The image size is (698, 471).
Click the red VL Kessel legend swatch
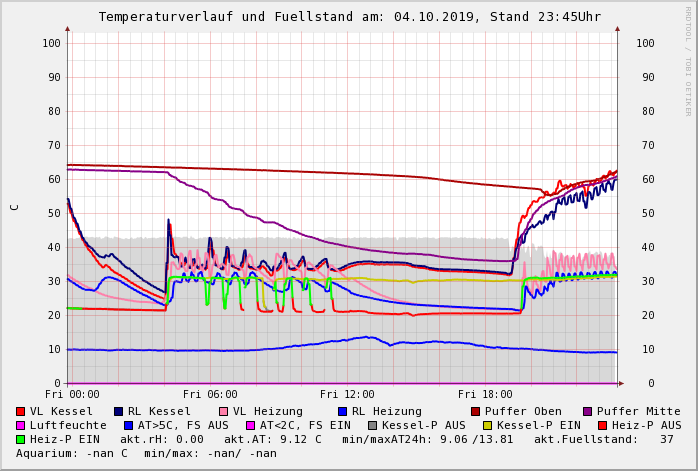(x=21, y=411)
